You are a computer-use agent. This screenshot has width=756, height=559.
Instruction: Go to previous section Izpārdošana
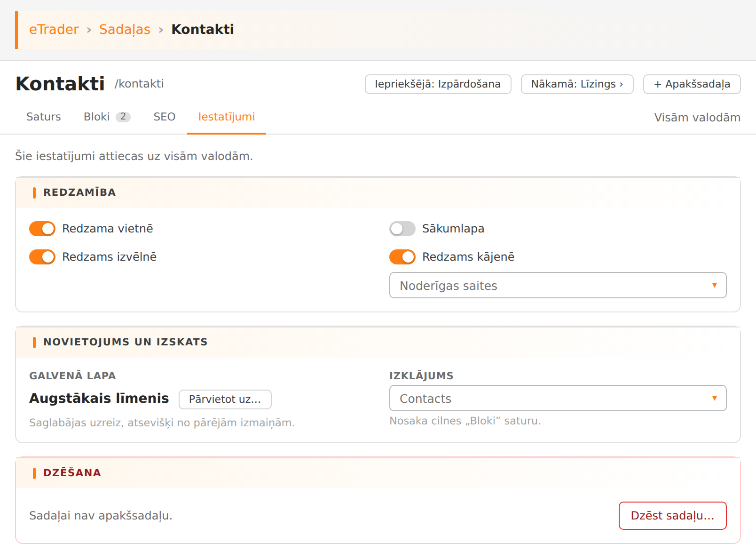click(438, 84)
